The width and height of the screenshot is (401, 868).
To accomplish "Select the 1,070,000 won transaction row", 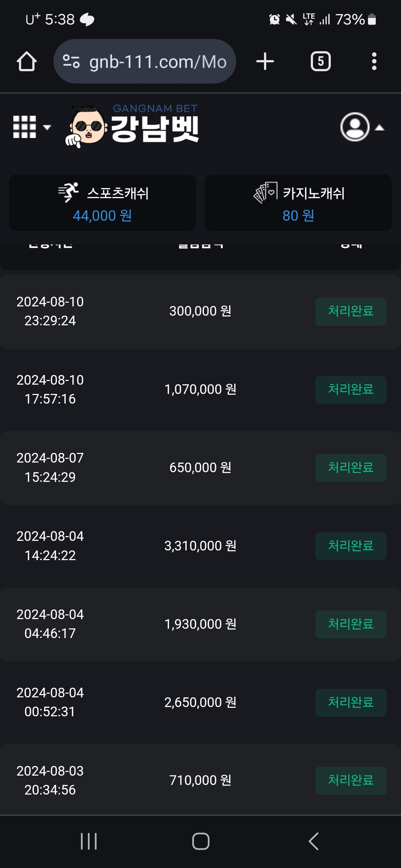I will coord(200,389).
